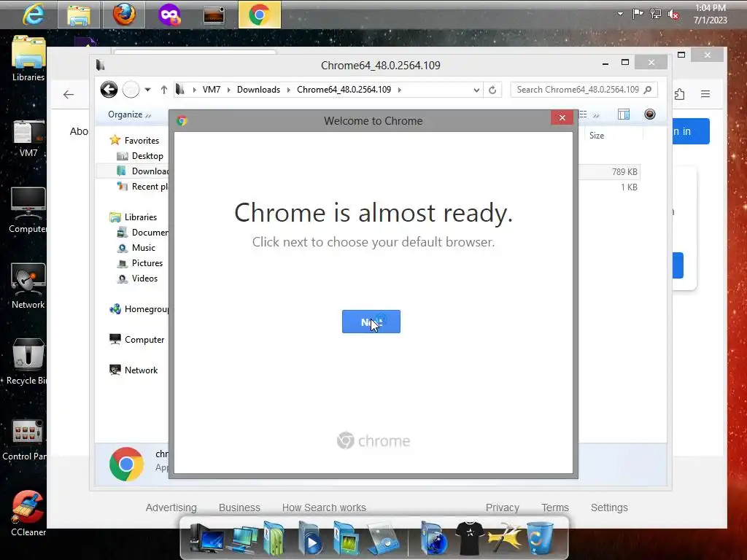Click the Internet Explorer icon in top taskbar
The width and height of the screenshot is (747, 560).
point(34,15)
